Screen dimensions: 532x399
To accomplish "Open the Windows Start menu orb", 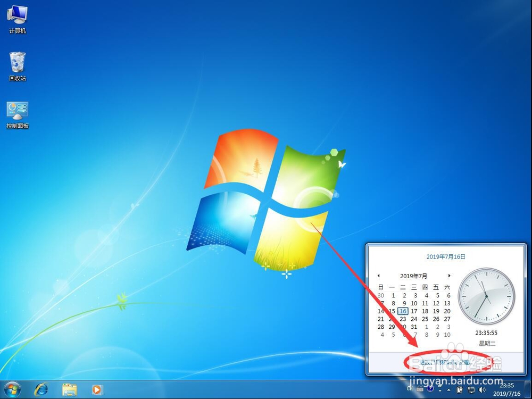I will pyautogui.click(x=13, y=389).
